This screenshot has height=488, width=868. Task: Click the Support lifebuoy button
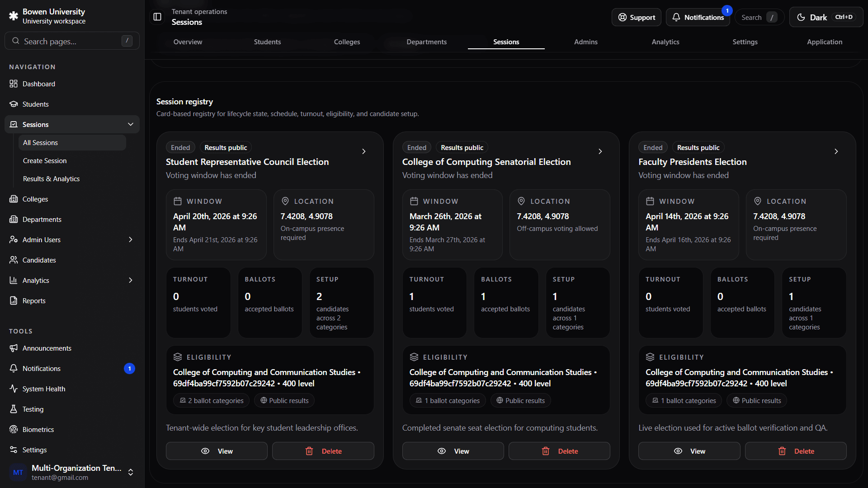637,17
